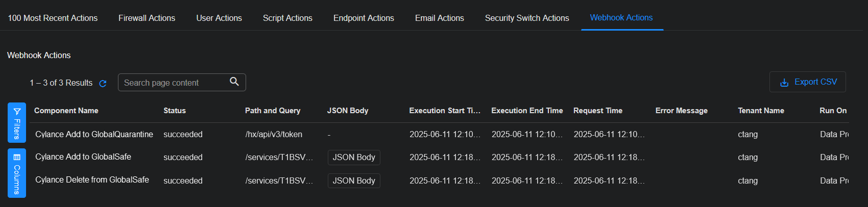
Task: Sort by Status column header
Action: coord(175,111)
